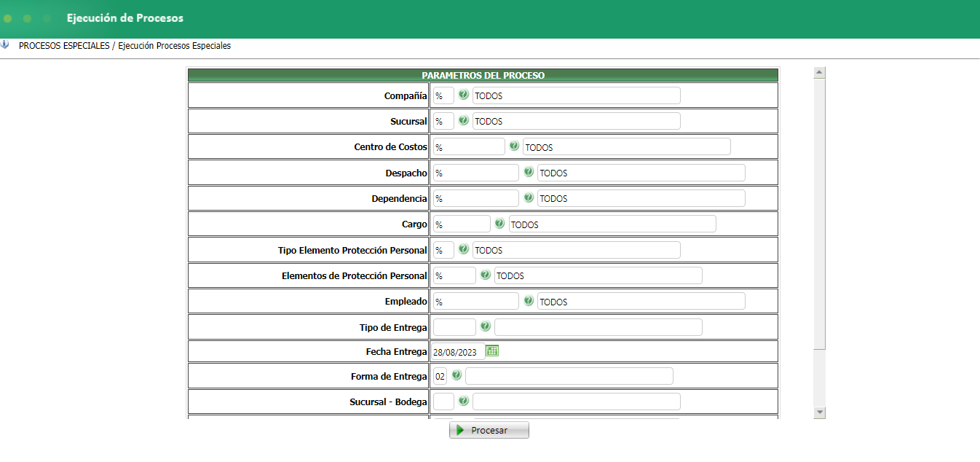Image resolution: width=980 pixels, height=462 pixels.
Task: Click the Sucursal - Bodega description field
Action: coord(577,402)
